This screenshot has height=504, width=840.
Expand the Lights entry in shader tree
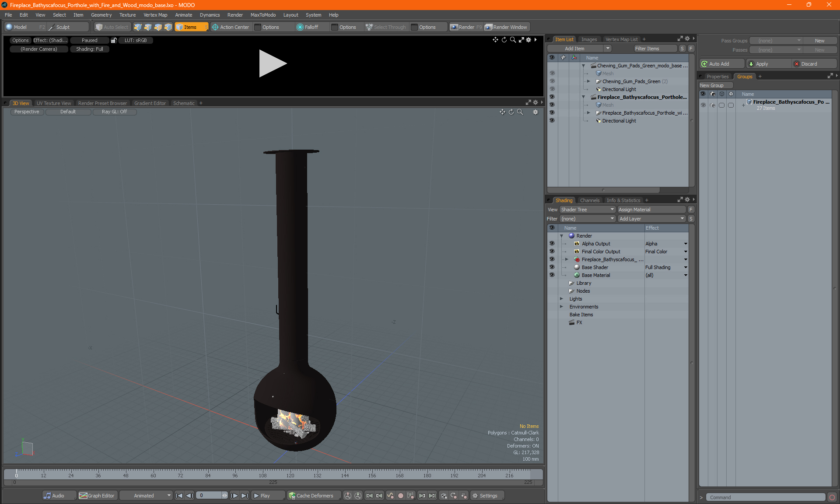(x=561, y=299)
